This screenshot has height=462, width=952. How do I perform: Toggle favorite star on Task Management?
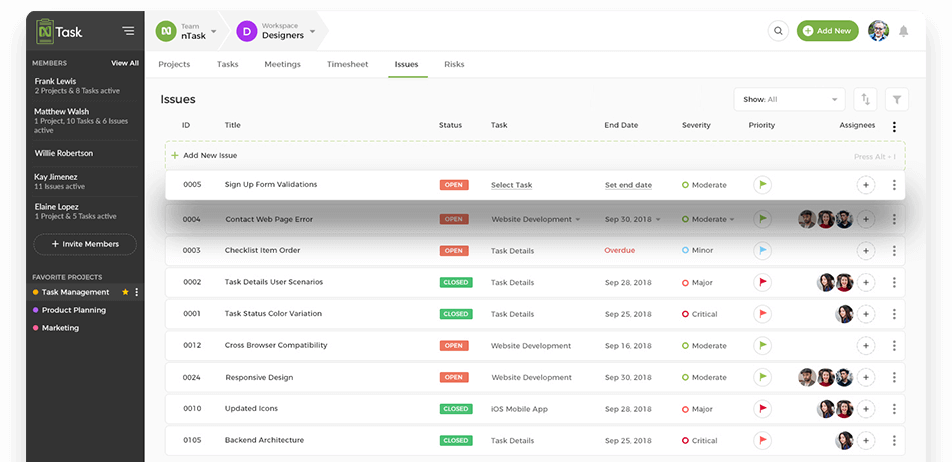coord(125,292)
